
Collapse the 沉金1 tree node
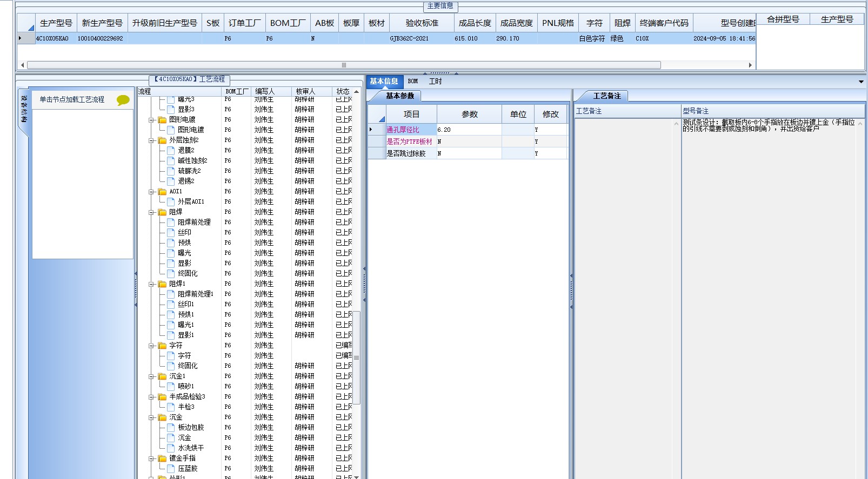[152, 376]
